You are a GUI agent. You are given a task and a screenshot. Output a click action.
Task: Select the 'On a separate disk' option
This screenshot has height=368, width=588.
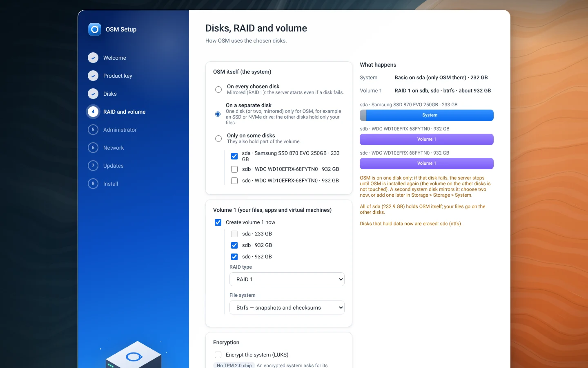click(218, 114)
